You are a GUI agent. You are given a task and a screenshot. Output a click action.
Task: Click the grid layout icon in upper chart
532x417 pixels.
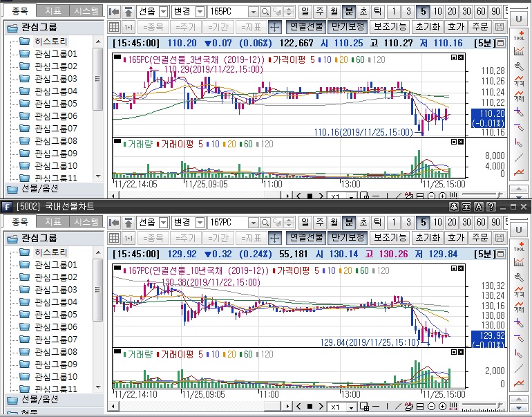click(115, 27)
